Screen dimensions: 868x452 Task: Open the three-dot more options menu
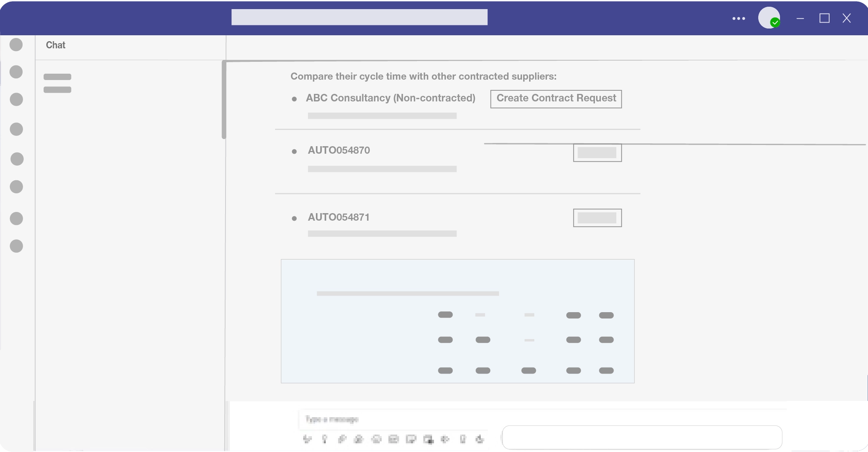click(738, 18)
